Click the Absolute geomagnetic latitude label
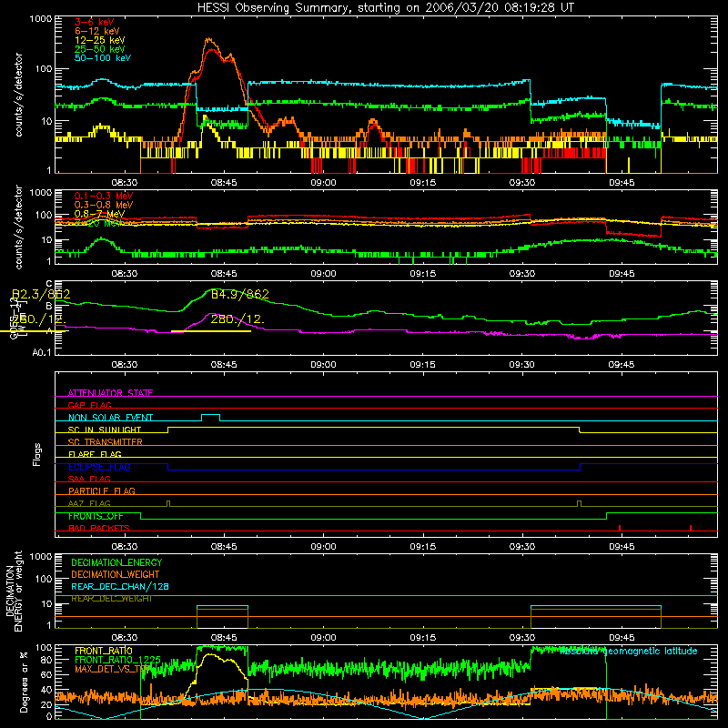 628,652
